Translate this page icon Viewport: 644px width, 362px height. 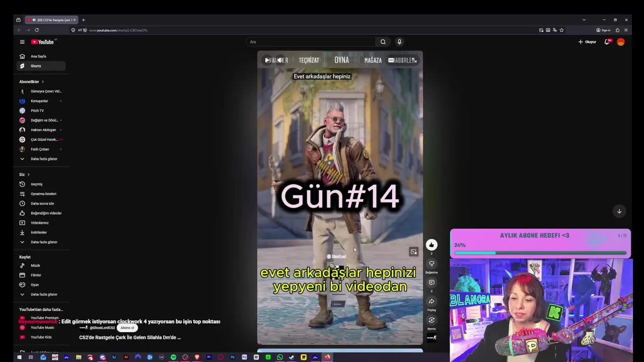click(x=554, y=30)
